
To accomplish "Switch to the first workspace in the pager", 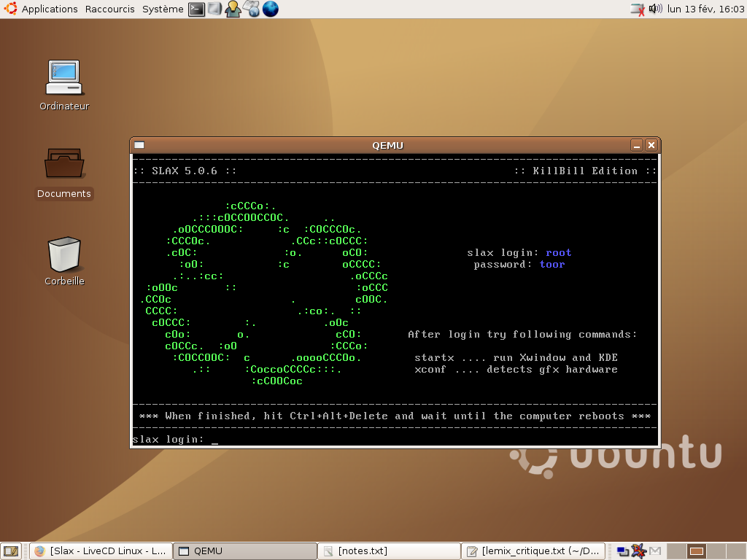I will (676, 551).
